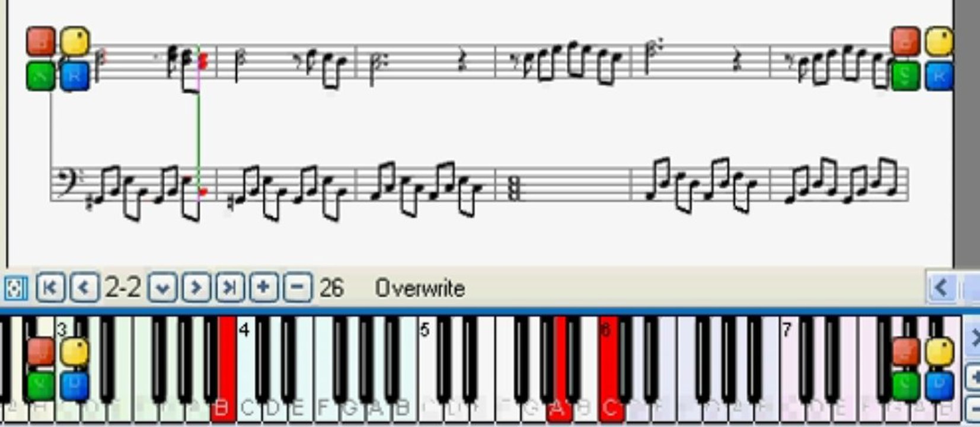The height and width of the screenshot is (427, 980).
Task: Click the red square left of treble staff
Action: [42, 41]
